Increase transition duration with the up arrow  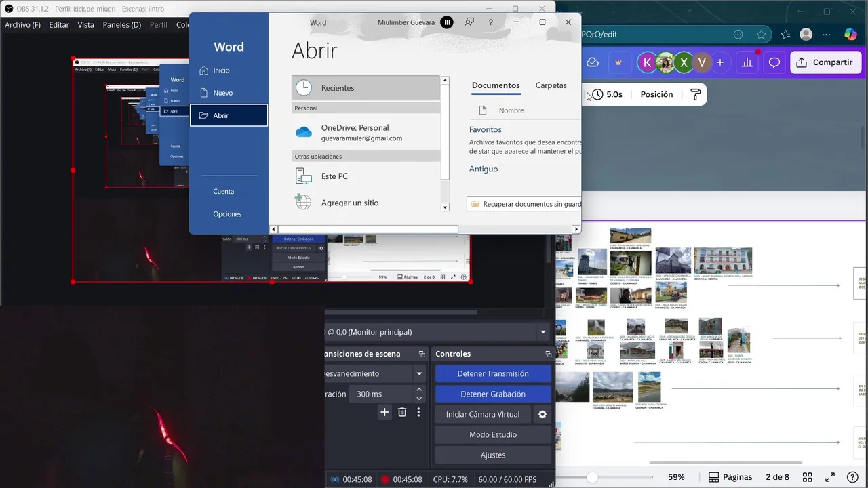(419, 390)
